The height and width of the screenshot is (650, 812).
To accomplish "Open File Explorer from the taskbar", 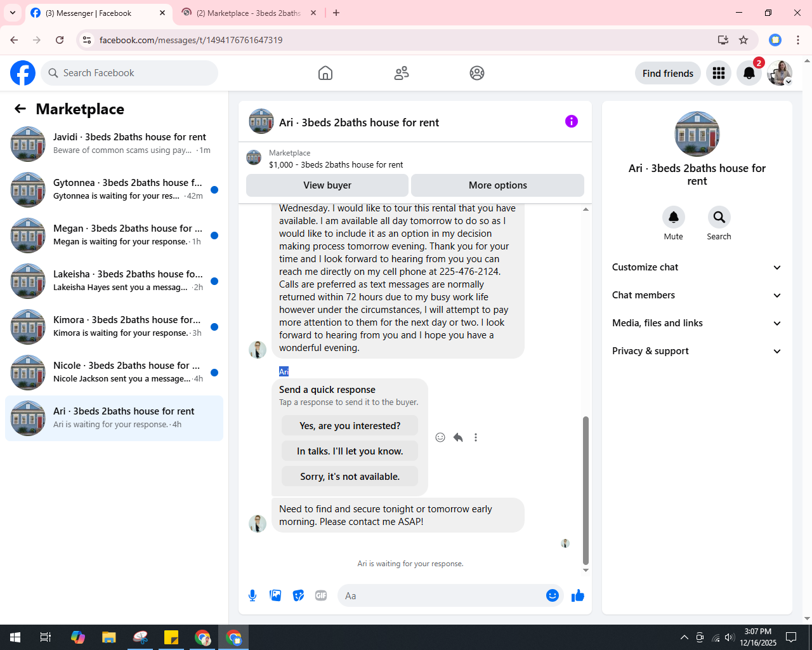I will [109, 637].
